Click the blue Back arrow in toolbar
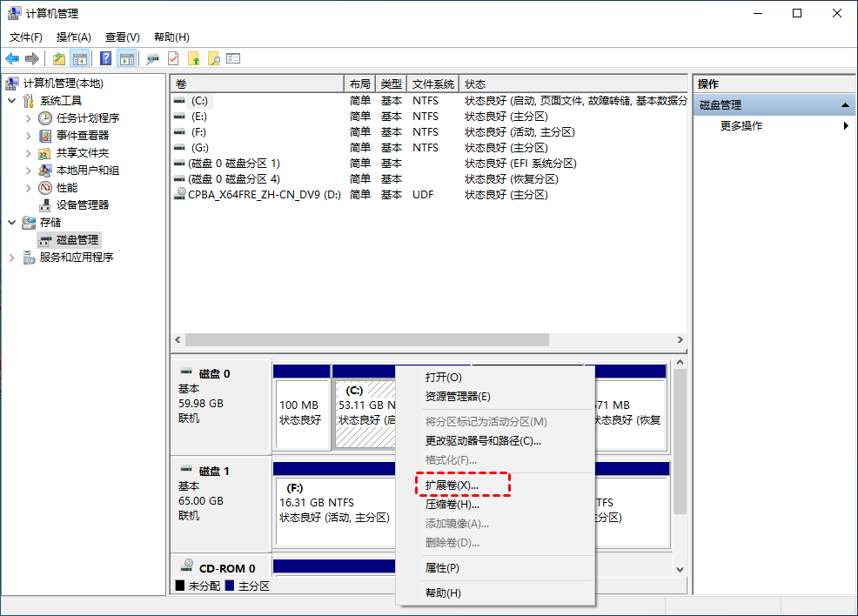Viewport: 858px width, 616px height. (12, 58)
